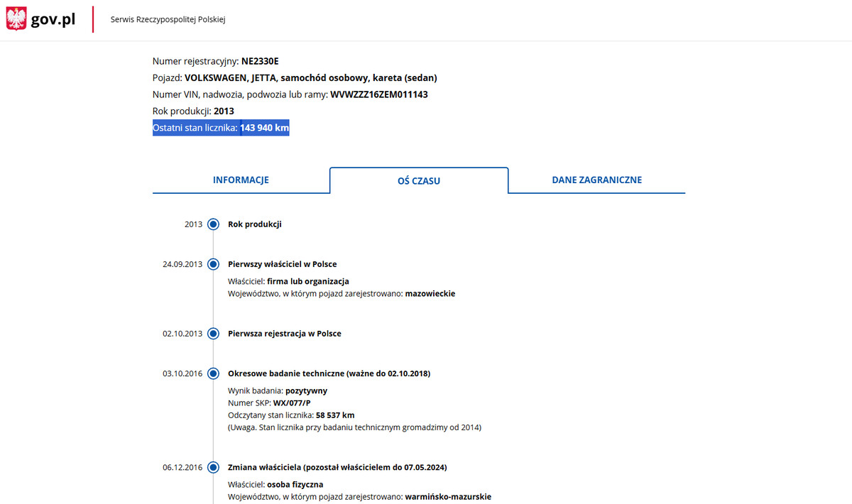Click the VOLKSWAGEN, JETTA vehicle description

(x=311, y=78)
